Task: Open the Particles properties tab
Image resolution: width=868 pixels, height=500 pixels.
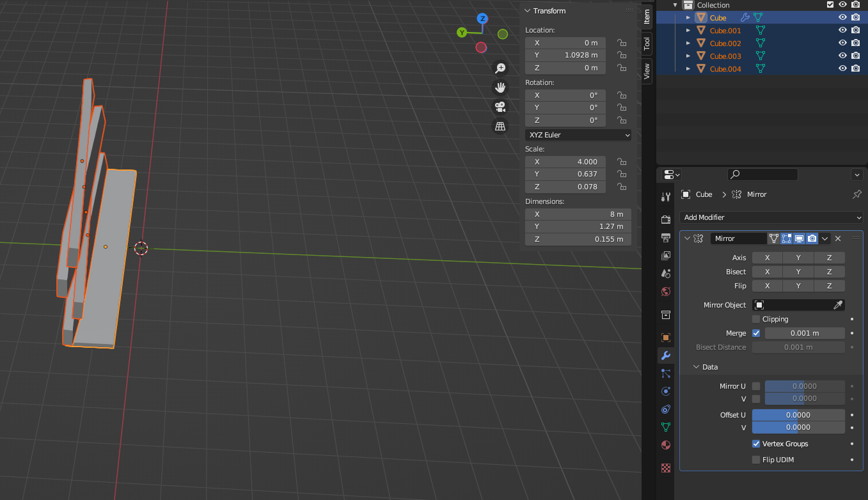Action: point(666,373)
